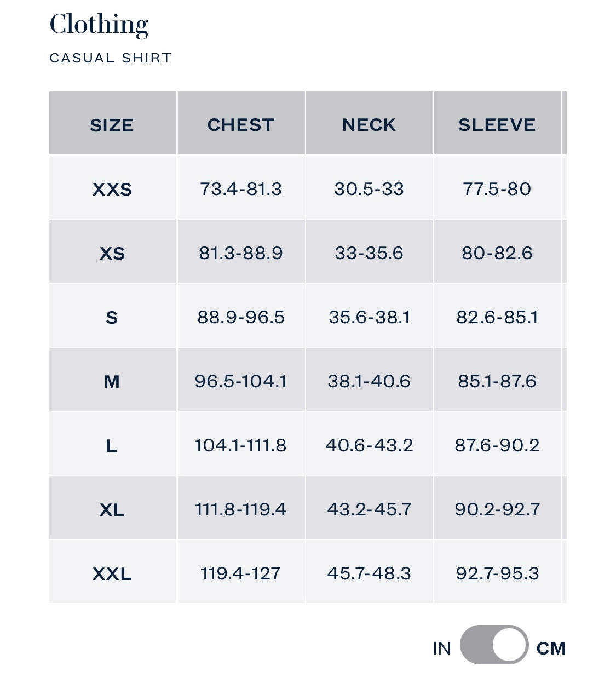Select the M size row label
This screenshot has height=700, width=616.
tap(112, 381)
